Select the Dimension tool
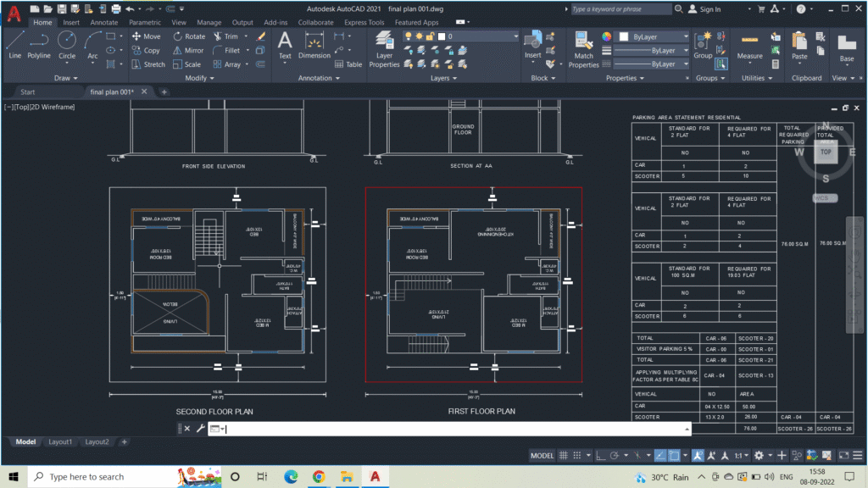This screenshot has height=488, width=868. pyautogui.click(x=314, y=45)
